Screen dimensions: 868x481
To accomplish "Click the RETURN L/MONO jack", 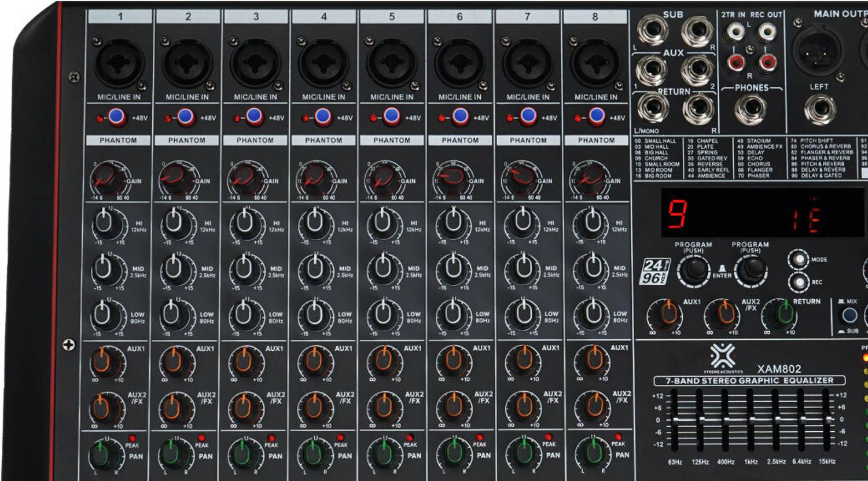I will click(x=653, y=109).
